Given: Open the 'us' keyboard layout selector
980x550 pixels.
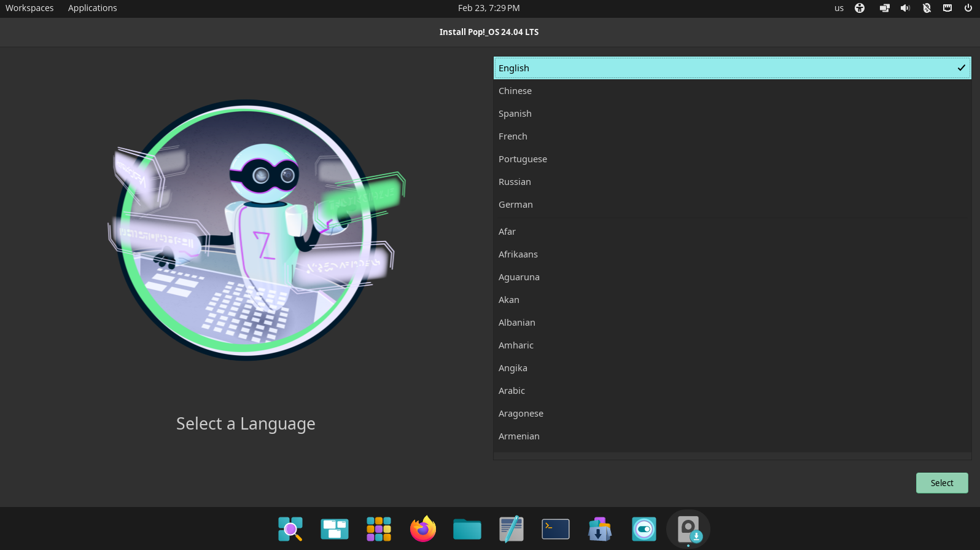Looking at the screenshot, I should coord(839,8).
